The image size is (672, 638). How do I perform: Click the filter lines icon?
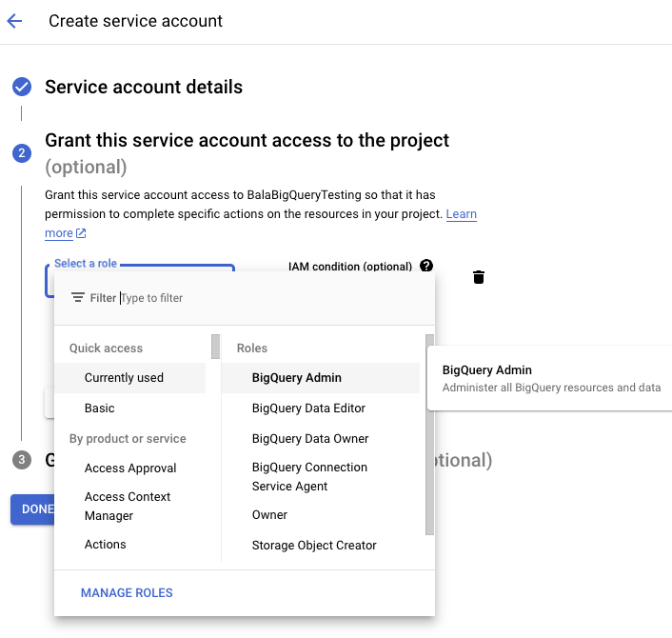(x=77, y=297)
